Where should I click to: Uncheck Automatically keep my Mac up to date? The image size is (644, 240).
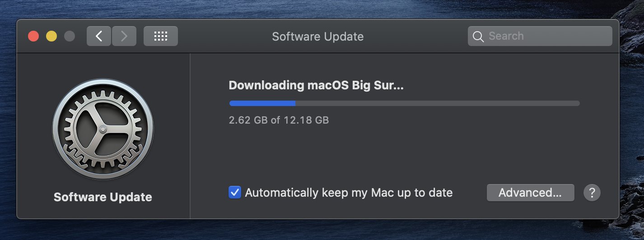pyautogui.click(x=235, y=193)
